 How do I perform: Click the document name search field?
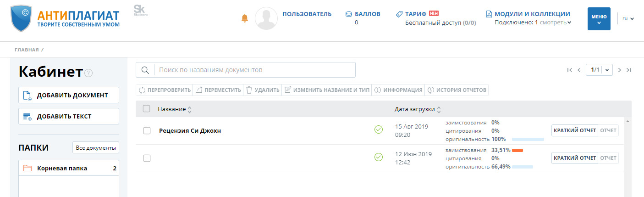254,70
